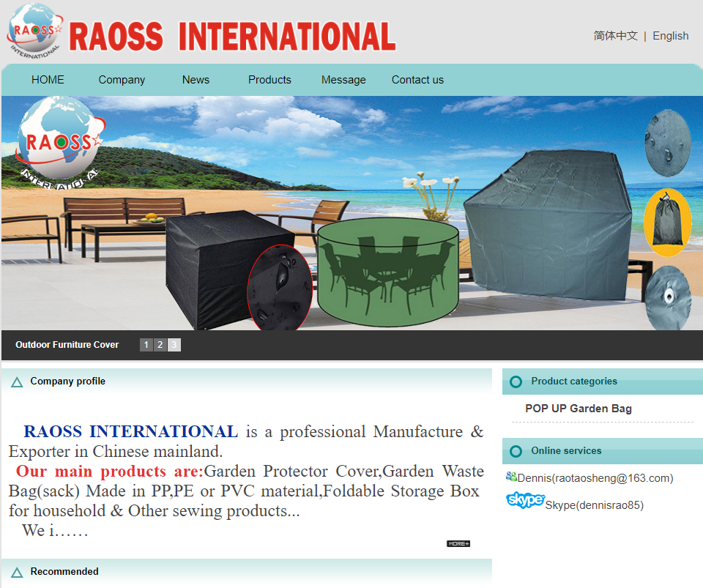This screenshot has height=588, width=703.
Task: Click the circle icon beside Product categories
Action: click(x=516, y=382)
